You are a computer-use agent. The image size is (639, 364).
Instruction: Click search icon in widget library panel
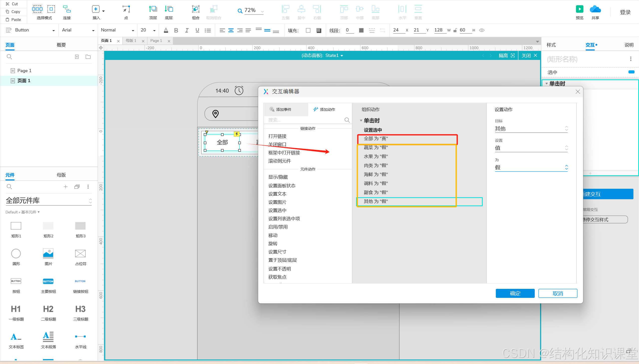(x=9, y=186)
